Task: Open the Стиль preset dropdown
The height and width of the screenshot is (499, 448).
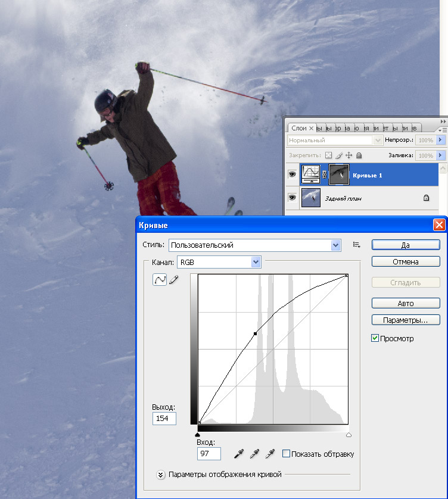Action: (x=336, y=245)
